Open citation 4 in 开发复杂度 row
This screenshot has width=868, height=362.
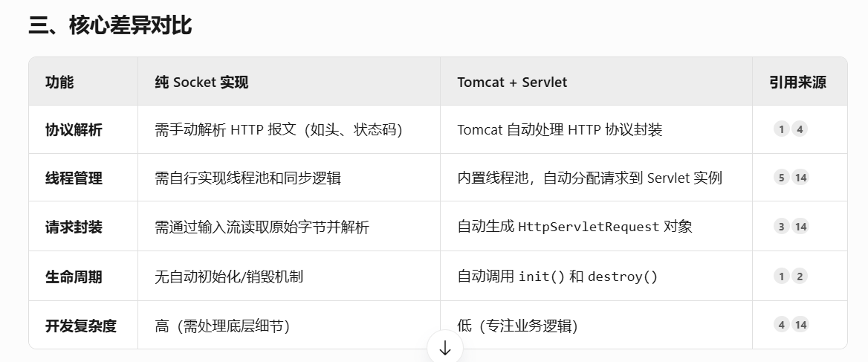781,325
